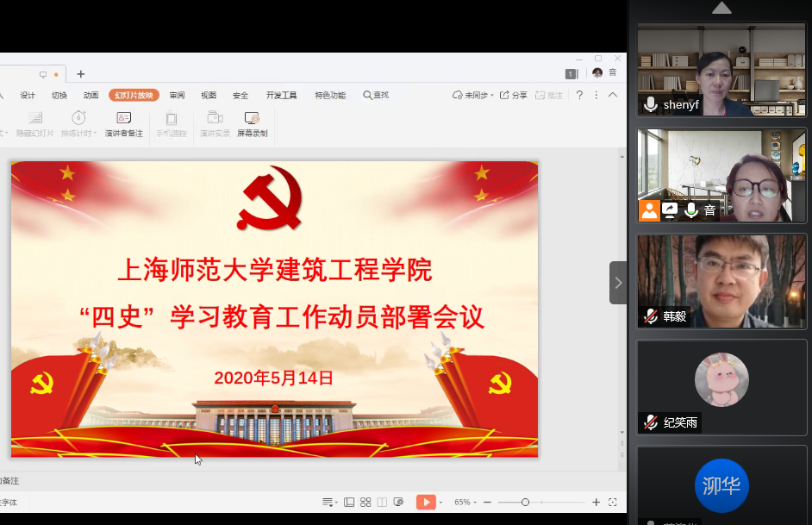Start 屏幕录制 screen recording
This screenshot has width=812, height=525.
coord(253,124)
